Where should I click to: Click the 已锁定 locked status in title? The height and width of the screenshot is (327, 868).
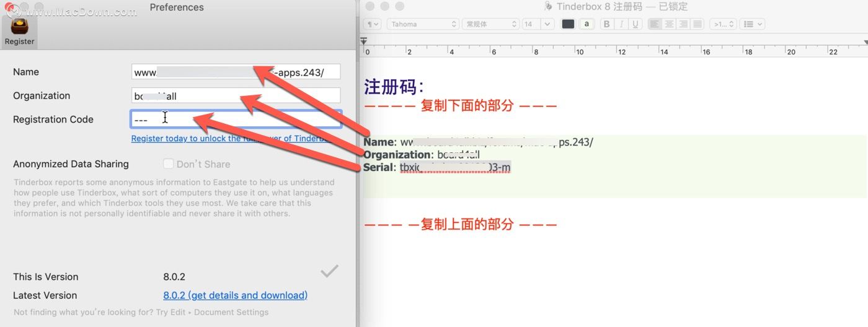pyautogui.click(x=673, y=7)
